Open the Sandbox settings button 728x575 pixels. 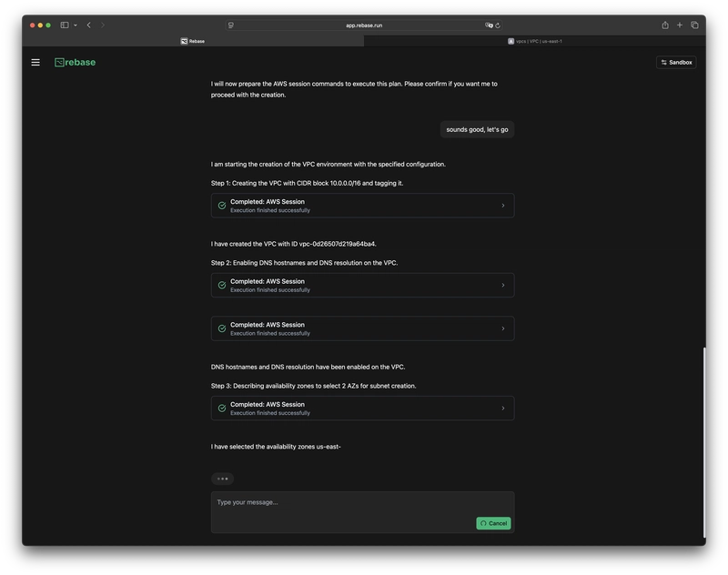click(676, 62)
